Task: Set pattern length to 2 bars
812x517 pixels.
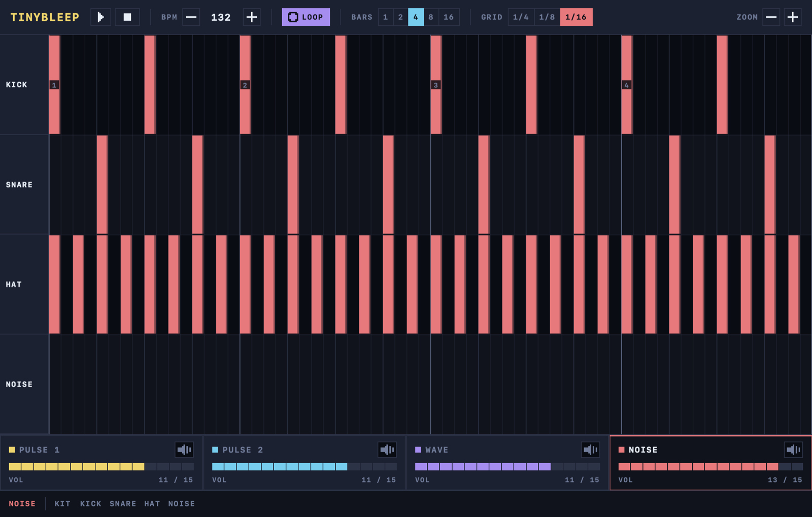Action: [x=400, y=17]
